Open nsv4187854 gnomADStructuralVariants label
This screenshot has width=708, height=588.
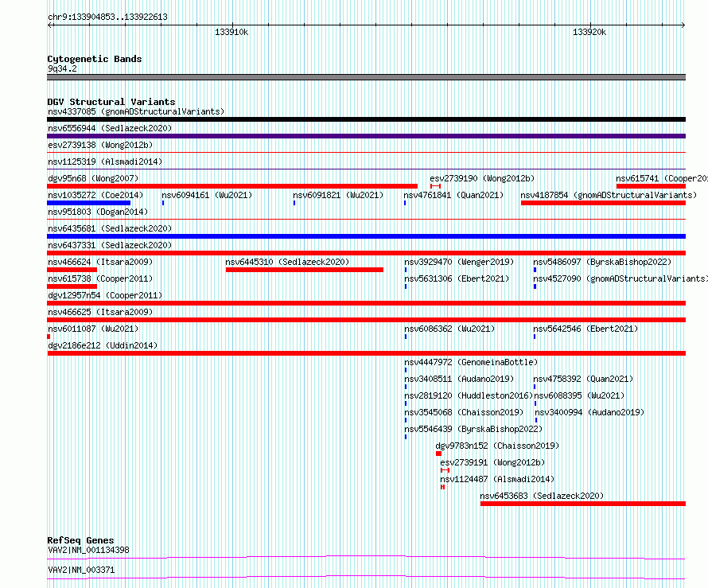pos(609,195)
